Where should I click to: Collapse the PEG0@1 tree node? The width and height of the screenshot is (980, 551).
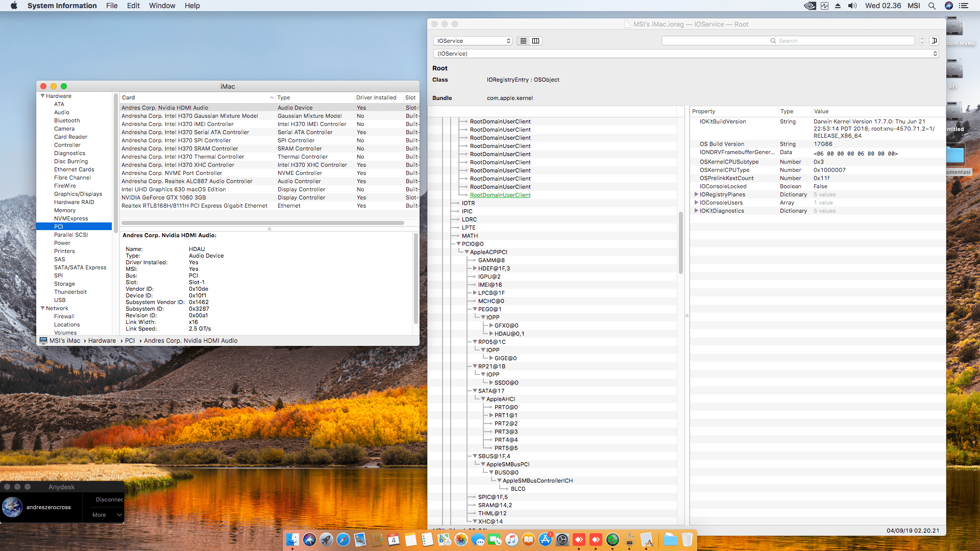tap(475, 309)
